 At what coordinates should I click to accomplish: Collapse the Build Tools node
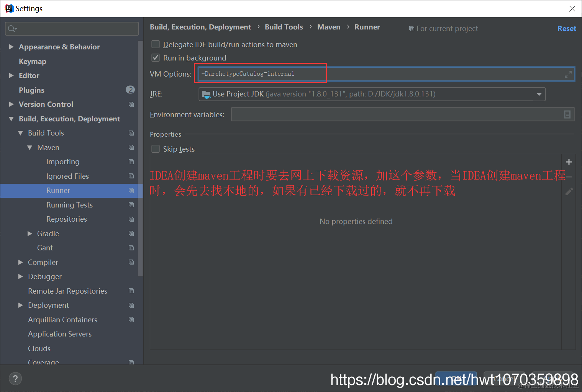pyautogui.click(x=20, y=133)
